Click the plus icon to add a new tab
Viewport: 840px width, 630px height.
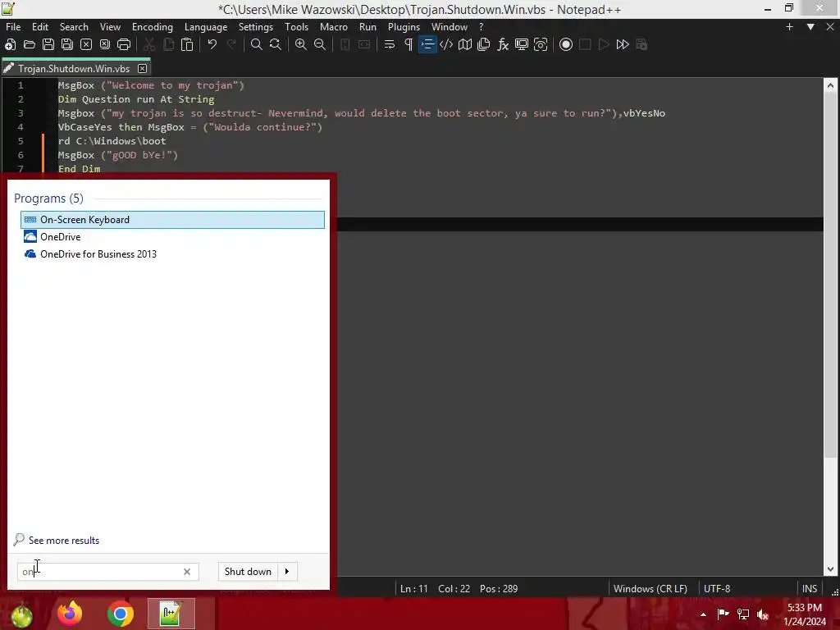[x=789, y=27]
